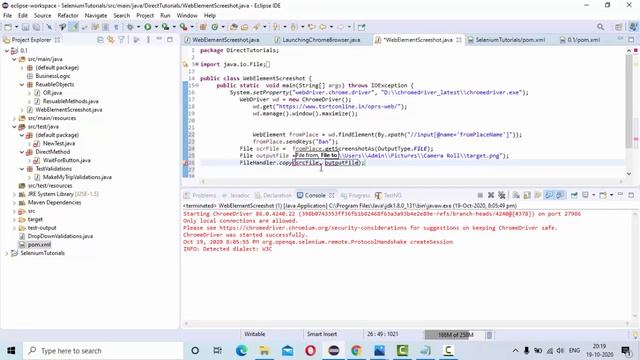Switch to the SeleniumTutorials/pom.xml tab
The width and height of the screenshot is (640, 360).
click(x=506, y=40)
